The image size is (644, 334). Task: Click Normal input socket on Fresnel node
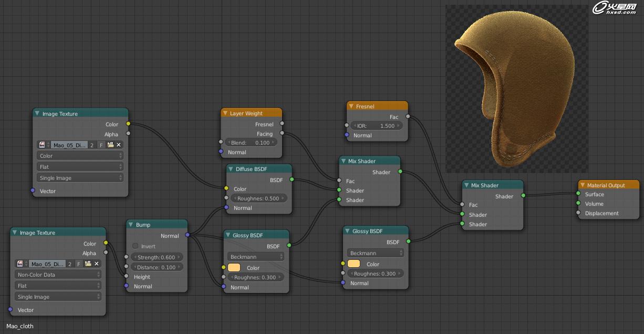pyautogui.click(x=347, y=135)
